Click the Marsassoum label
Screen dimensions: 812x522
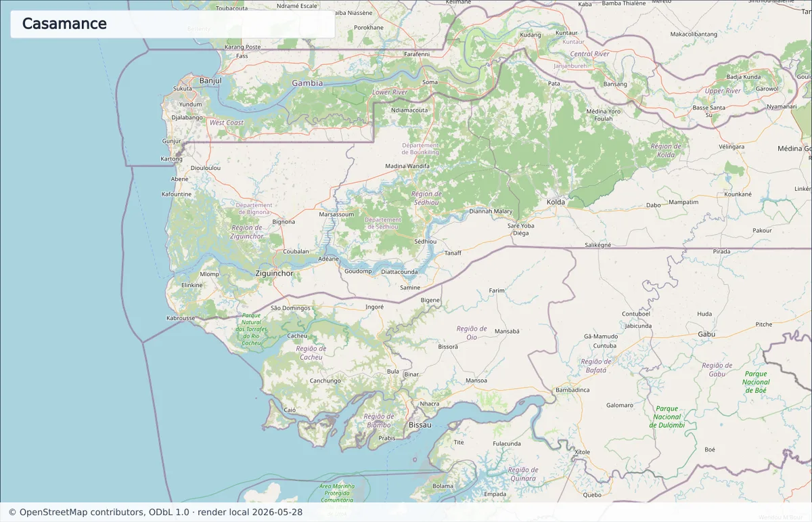click(x=336, y=215)
